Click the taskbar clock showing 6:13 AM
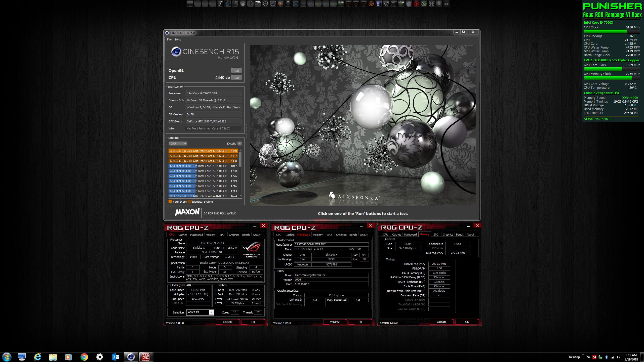Viewport: 644px width, 362px height. tap(631, 357)
